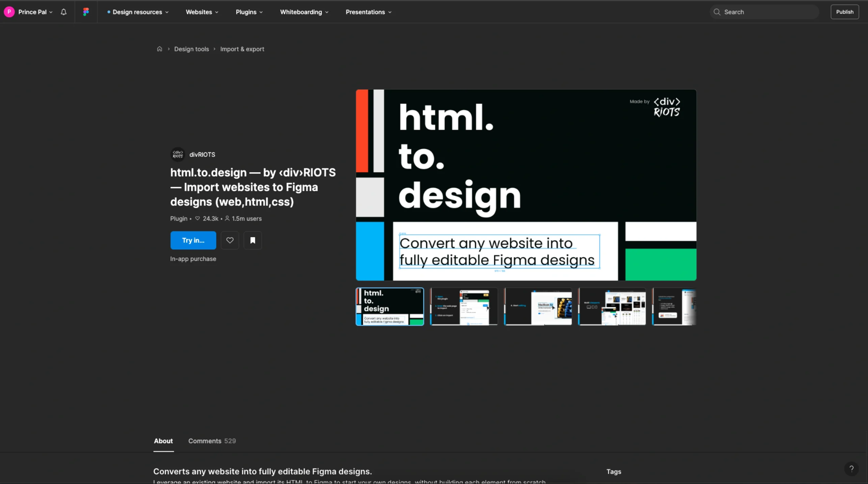Switch to the About tab
The height and width of the screenshot is (484, 868).
pos(163,441)
